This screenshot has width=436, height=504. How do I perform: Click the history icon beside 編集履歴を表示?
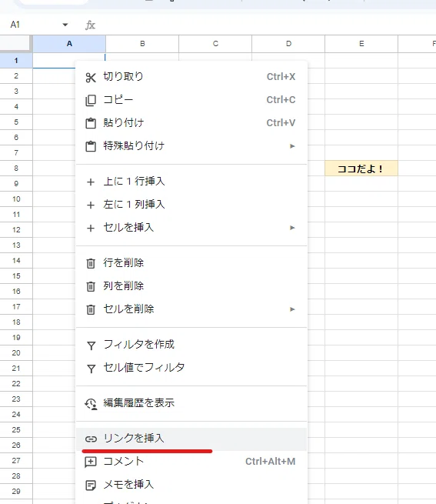point(91,404)
